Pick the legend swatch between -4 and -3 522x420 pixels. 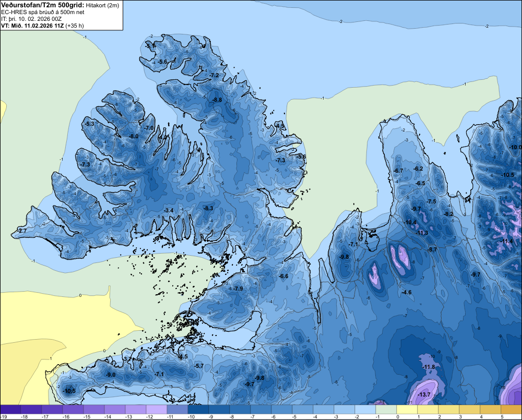click(x=324, y=410)
